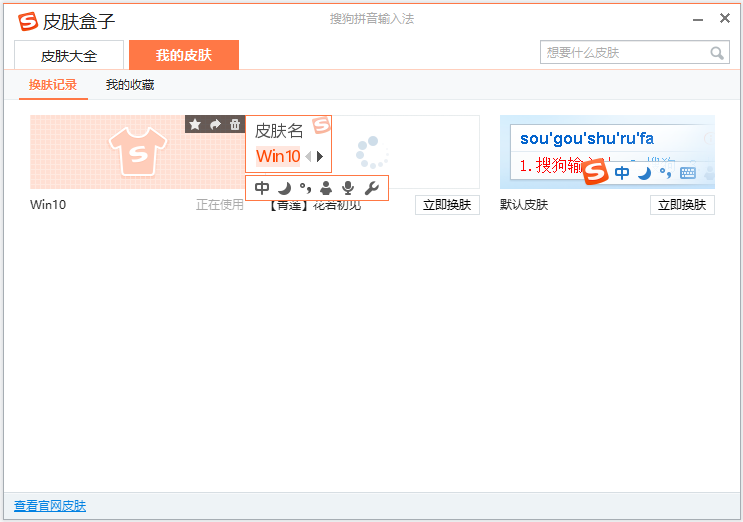Toggle the punctuation mode icon on IME bar
The height and width of the screenshot is (522, 743).
(305, 189)
